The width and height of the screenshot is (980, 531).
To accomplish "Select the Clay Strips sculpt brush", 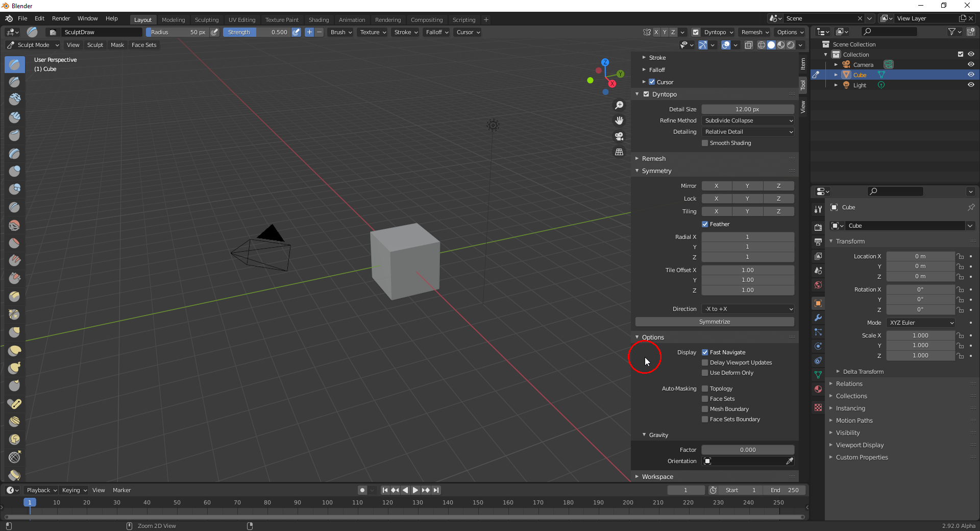I will (14, 117).
